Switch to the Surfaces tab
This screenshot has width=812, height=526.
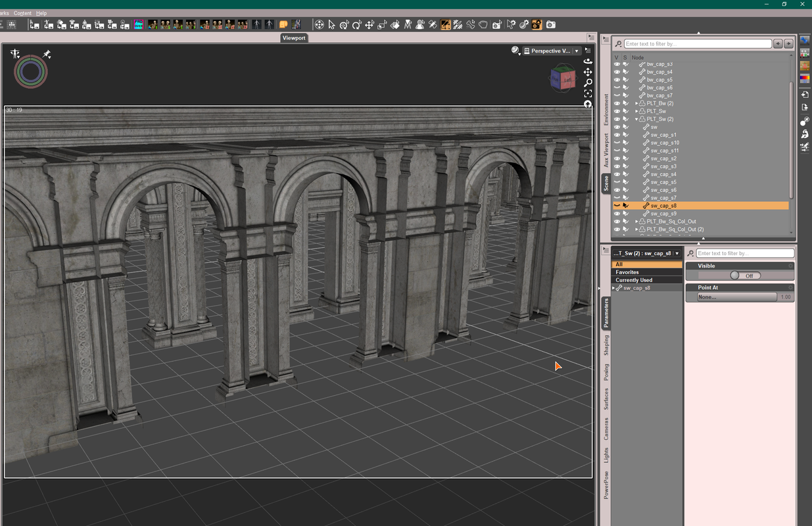[x=606, y=398]
